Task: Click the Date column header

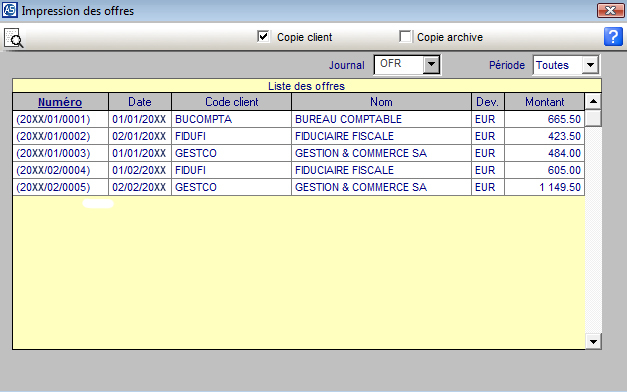Action: tap(140, 102)
